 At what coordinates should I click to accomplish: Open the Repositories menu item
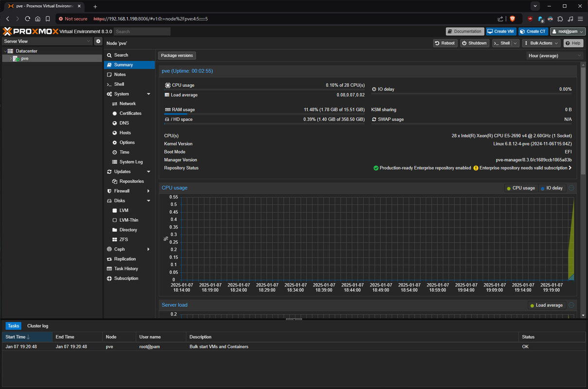[129, 181]
